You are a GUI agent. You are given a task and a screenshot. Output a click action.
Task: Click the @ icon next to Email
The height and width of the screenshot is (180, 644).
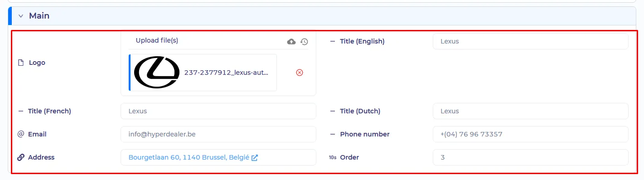[x=20, y=134]
